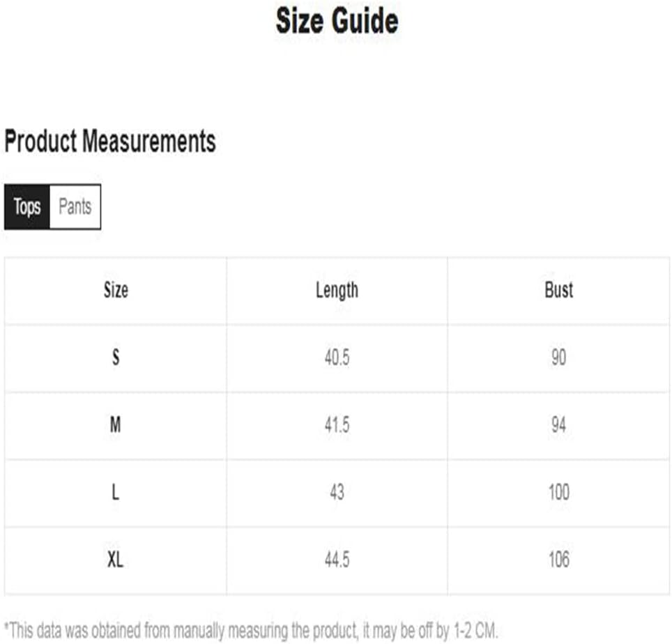672x644 pixels.
Task: Select the S size row label
Action: coord(116,358)
